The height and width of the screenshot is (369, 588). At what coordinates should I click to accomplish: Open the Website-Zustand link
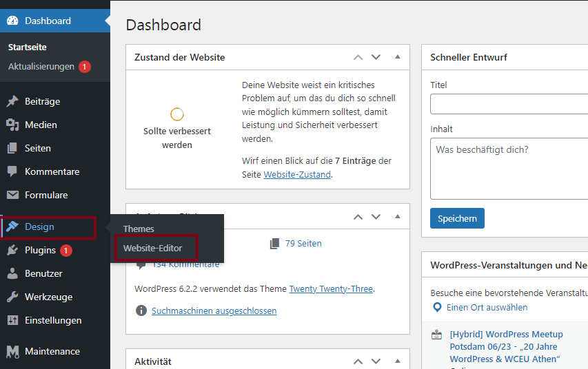coord(297,175)
